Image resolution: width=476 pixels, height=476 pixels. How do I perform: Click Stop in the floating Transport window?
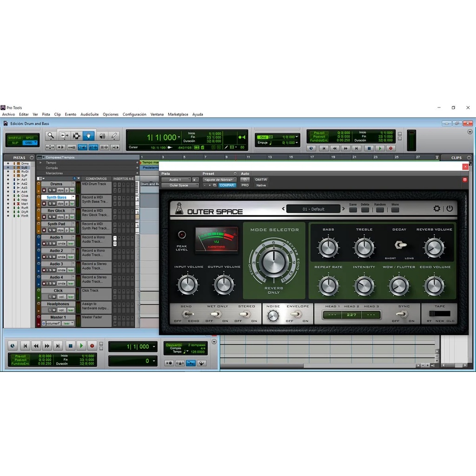[71, 345]
